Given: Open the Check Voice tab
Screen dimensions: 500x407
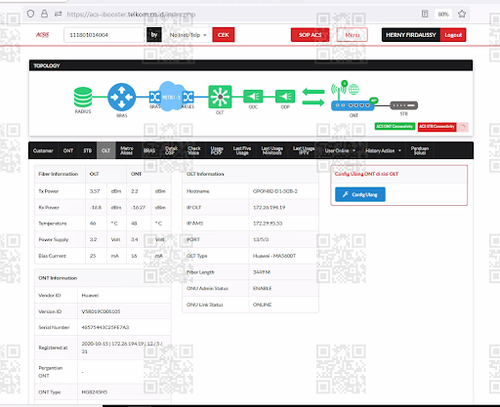Looking at the screenshot, I should pos(194,151).
